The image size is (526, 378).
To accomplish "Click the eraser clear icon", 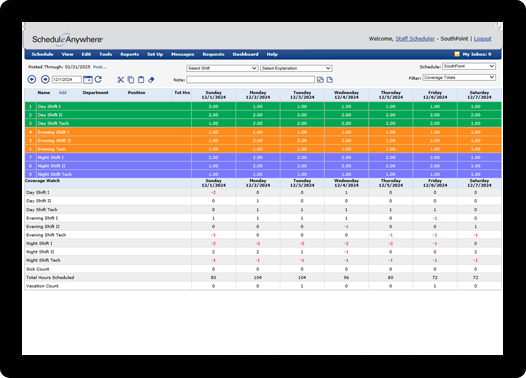I will pos(151,80).
